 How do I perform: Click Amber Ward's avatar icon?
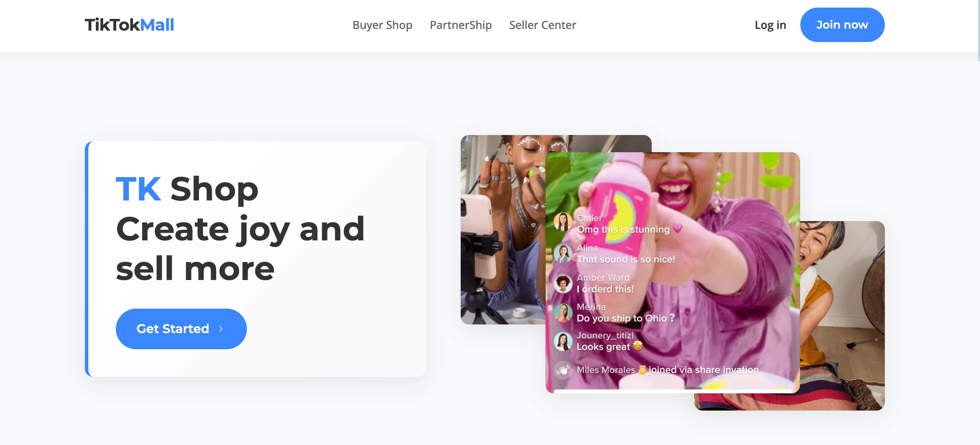tap(563, 283)
